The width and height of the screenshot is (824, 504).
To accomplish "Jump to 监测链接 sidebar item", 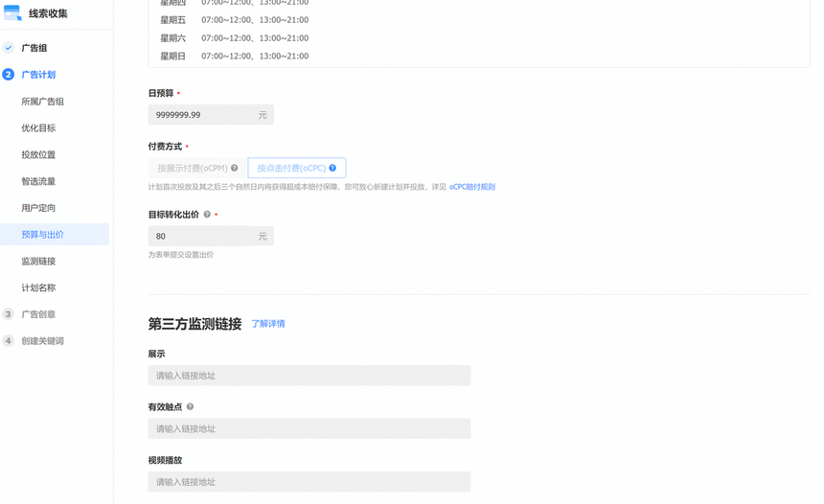I will 38,262.
